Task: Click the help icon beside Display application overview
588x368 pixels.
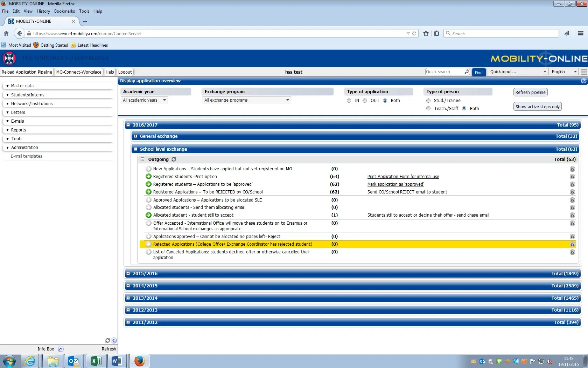Action: tap(583, 81)
